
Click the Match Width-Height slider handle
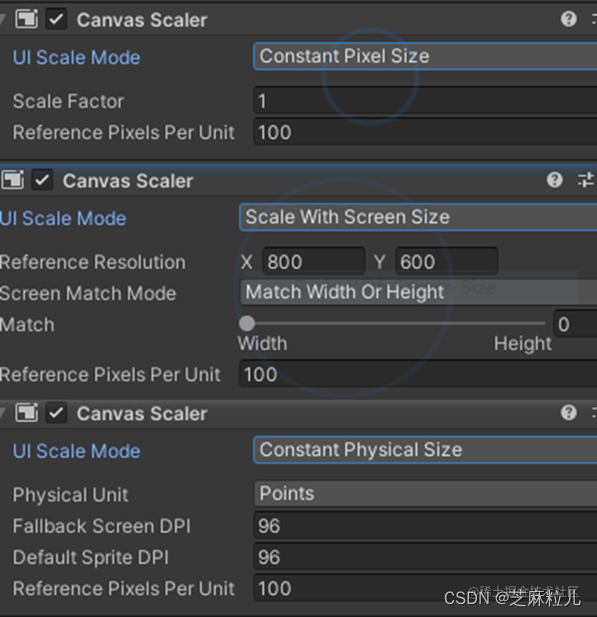point(247,323)
